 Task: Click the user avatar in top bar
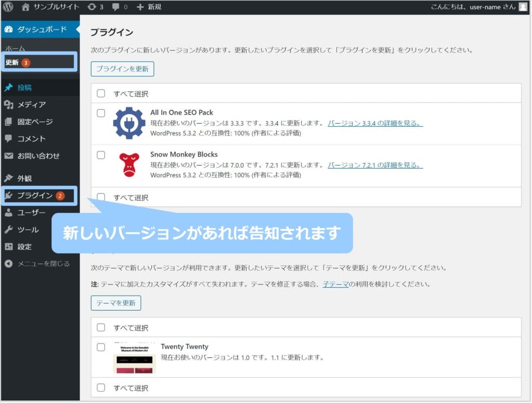[523, 7]
